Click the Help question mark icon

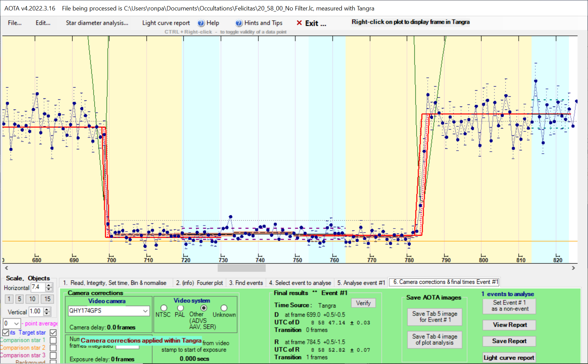click(x=201, y=23)
